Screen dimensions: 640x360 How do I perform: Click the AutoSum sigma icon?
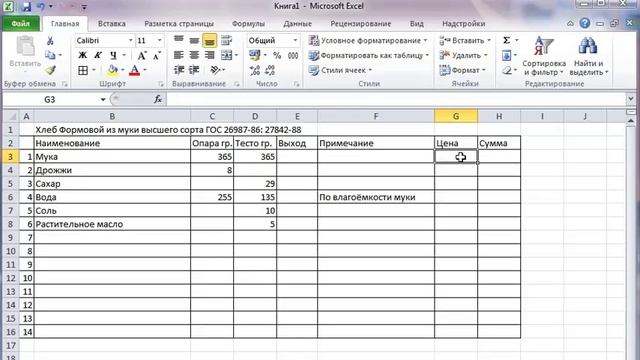(507, 40)
